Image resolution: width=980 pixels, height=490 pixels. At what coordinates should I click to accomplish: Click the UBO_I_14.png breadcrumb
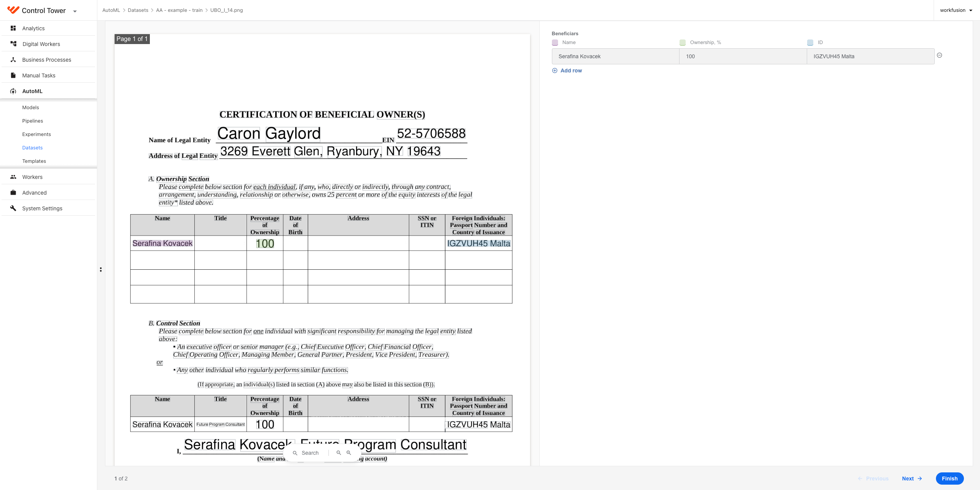tap(227, 10)
